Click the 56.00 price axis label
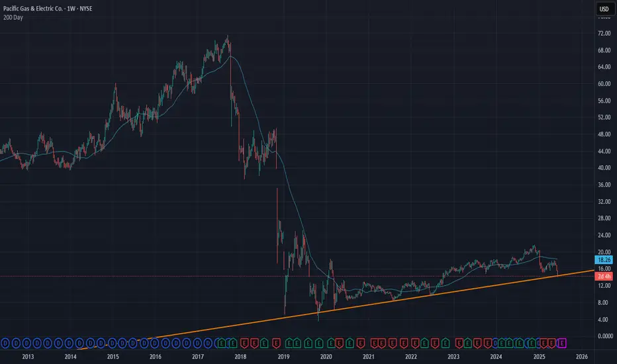The width and height of the screenshot is (617, 364). 604,101
